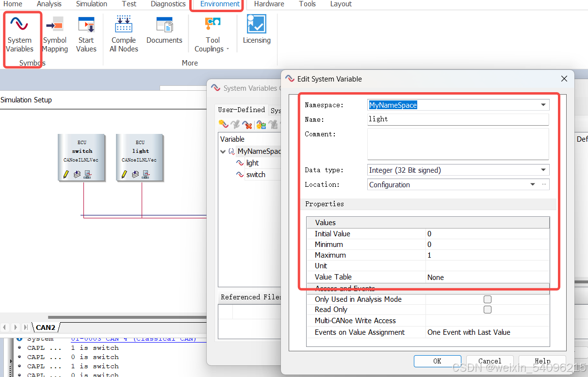Click the Help button in the dialog
Viewport: 588px width, 377px height.
[542, 361]
